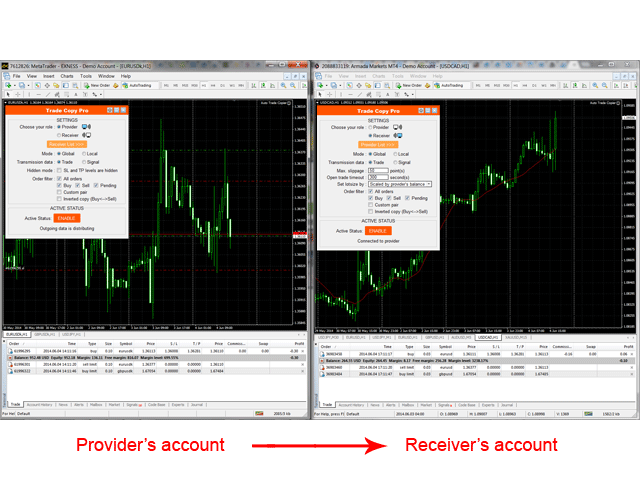This screenshot has width=640, height=480.
Task: Select Provider role radio in right Trade Copy Pro
Action: click(370, 127)
